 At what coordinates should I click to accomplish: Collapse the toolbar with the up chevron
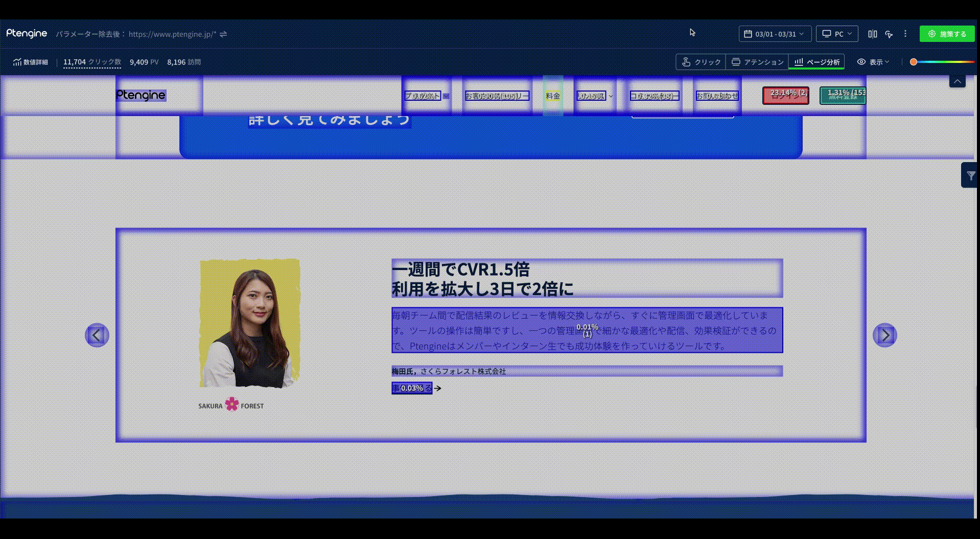coord(957,81)
